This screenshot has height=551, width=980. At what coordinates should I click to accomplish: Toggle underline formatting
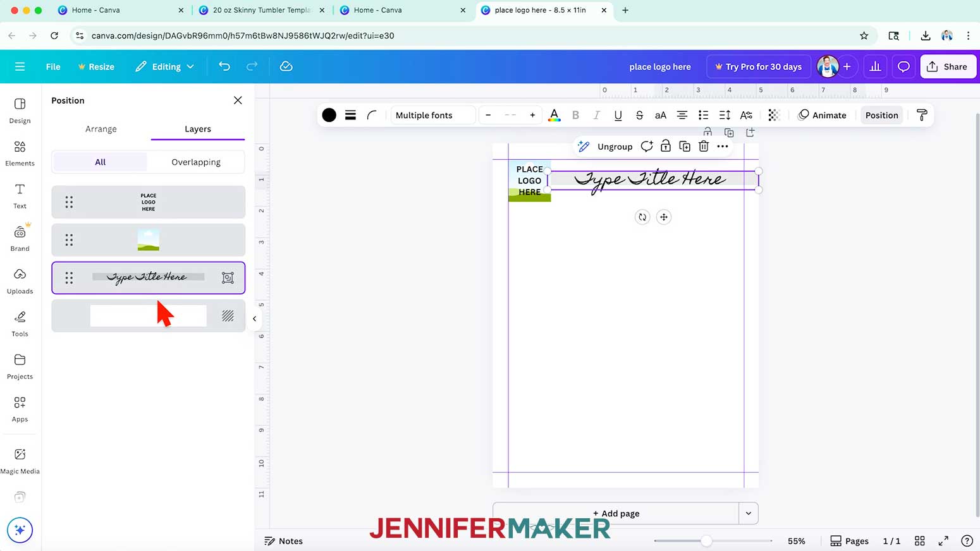point(618,115)
